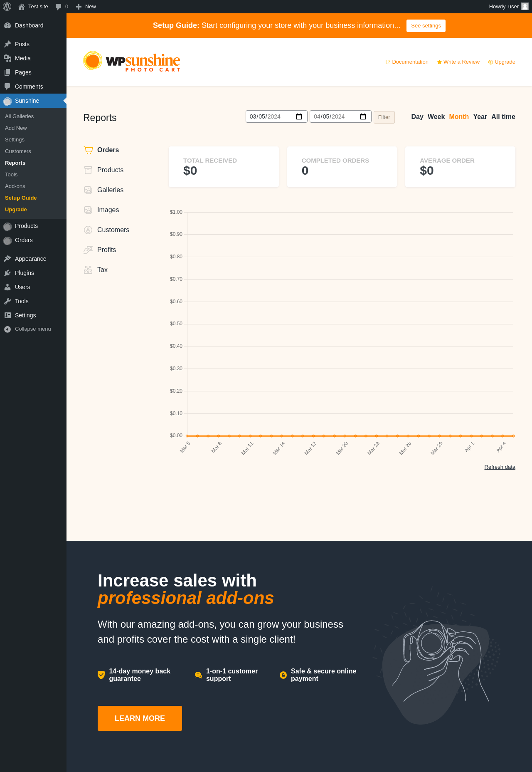Click the Refresh data link
The width and height of the screenshot is (532, 772).
[x=500, y=467]
